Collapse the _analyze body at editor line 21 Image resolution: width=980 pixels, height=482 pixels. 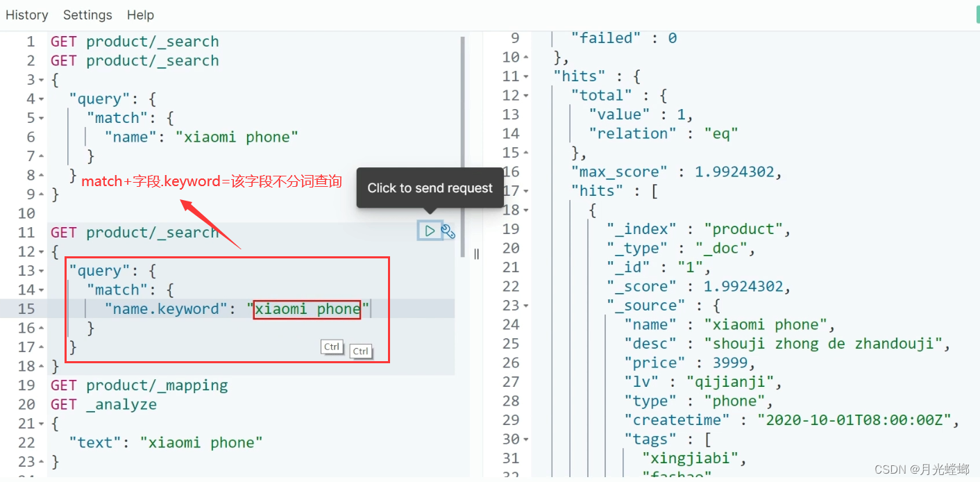tap(41, 424)
